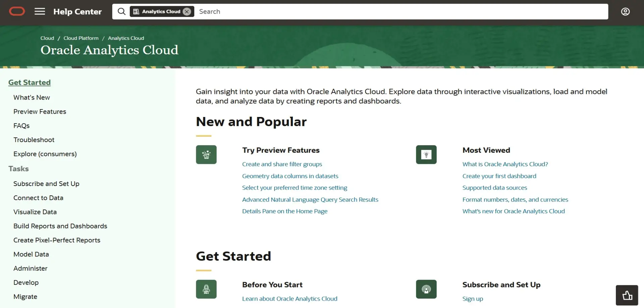Viewport: 644px width, 308px height.
Task: Open Format numbers, dates, and currencies link
Action: tap(515, 199)
